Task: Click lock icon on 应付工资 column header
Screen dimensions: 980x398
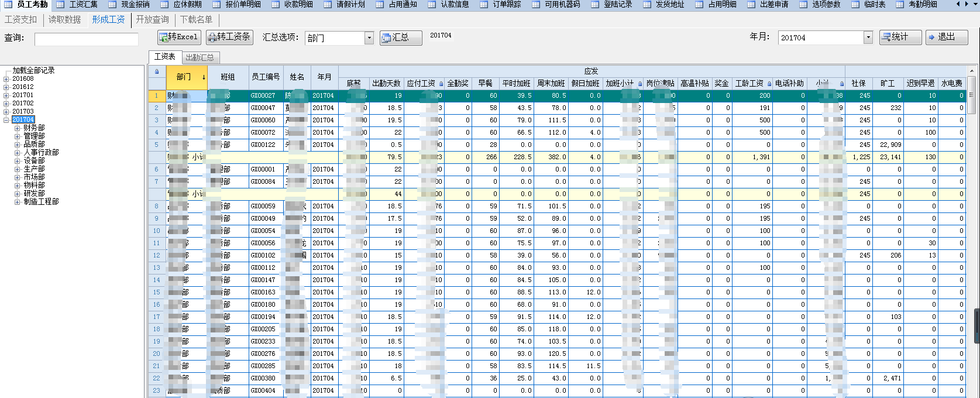Action: (441, 84)
